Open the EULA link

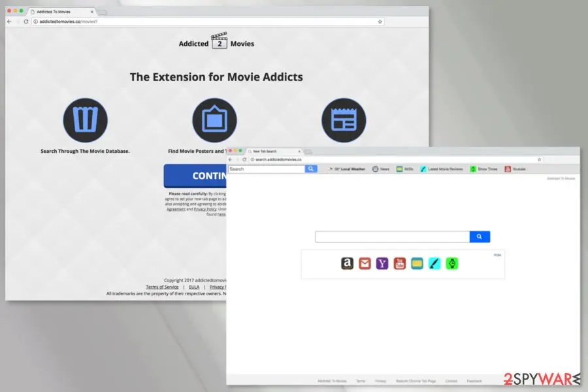pyautogui.click(x=194, y=287)
